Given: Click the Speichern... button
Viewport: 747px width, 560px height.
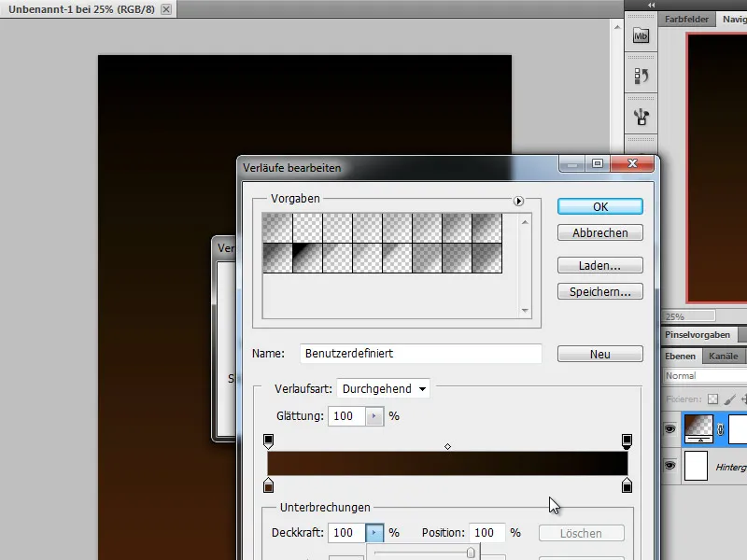Looking at the screenshot, I should pyautogui.click(x=600, y=291).
